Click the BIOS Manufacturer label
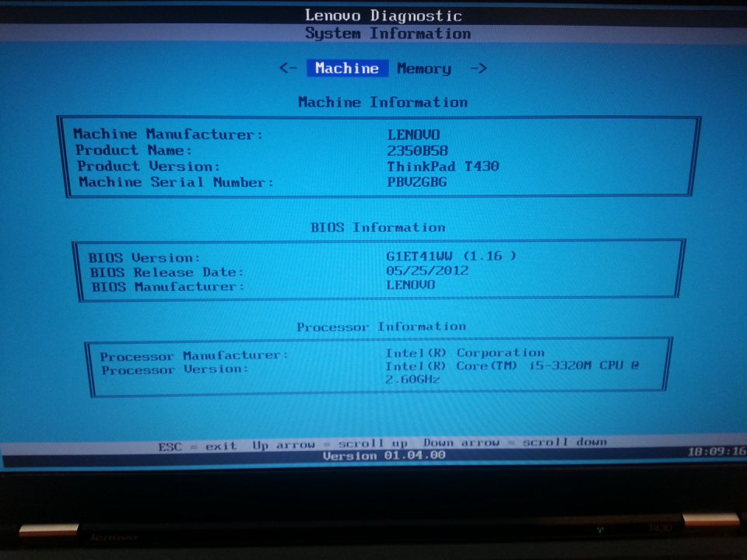The image size is (747, 560). point(168,287)
